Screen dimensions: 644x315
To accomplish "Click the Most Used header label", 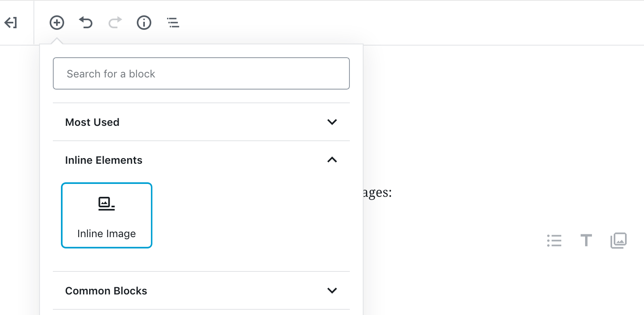I will click(92, 122).
